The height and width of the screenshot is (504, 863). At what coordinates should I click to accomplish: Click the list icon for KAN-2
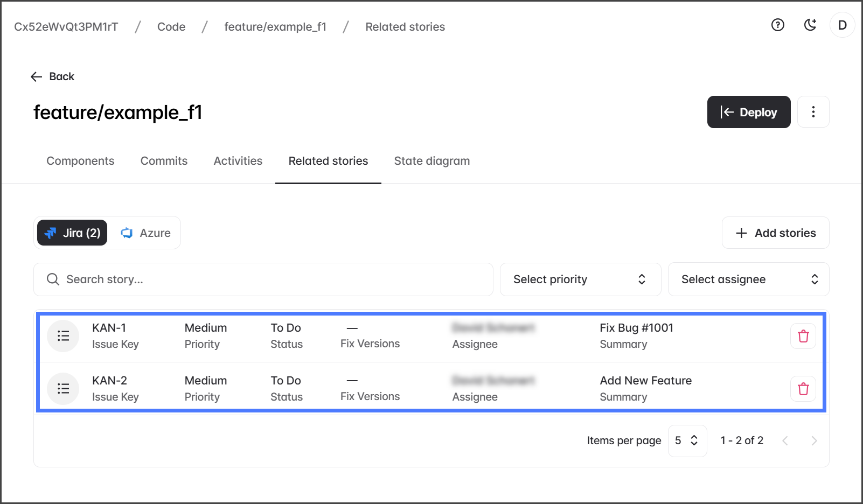click(64, 389)
